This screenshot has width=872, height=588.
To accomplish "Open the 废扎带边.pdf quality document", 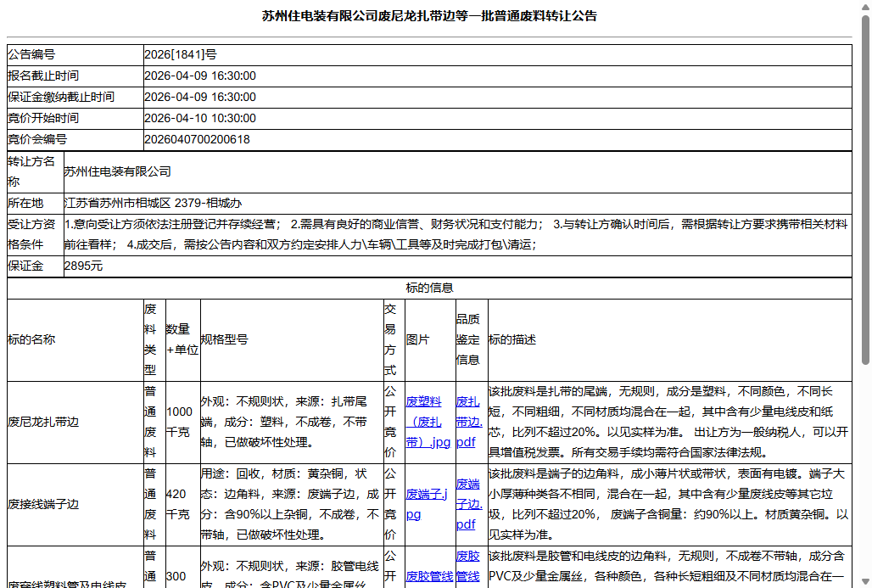I will [x=469, y=422].
